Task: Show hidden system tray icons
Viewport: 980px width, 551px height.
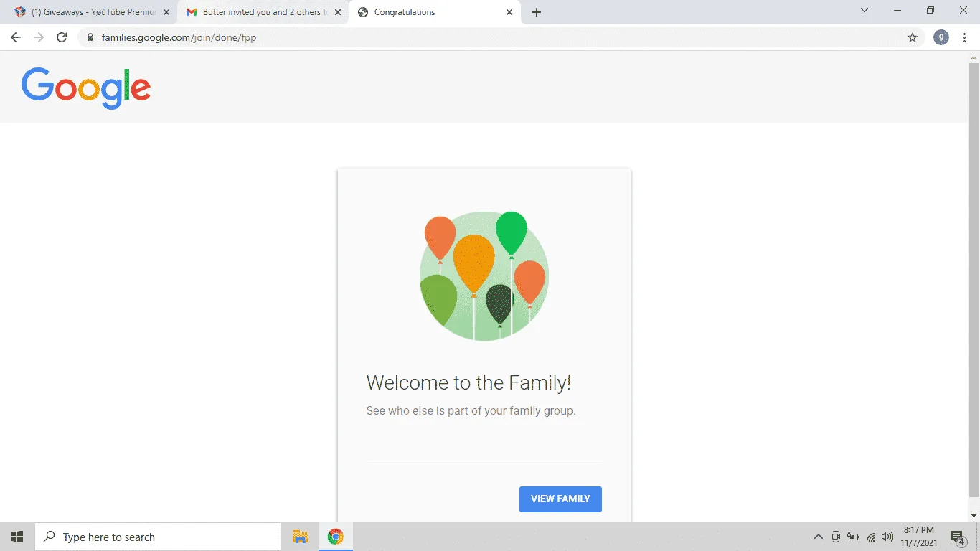Action: (818, 537)
